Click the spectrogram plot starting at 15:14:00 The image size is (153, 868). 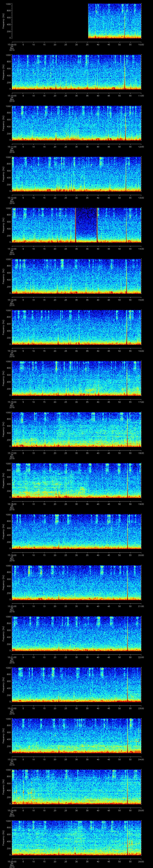77,276
